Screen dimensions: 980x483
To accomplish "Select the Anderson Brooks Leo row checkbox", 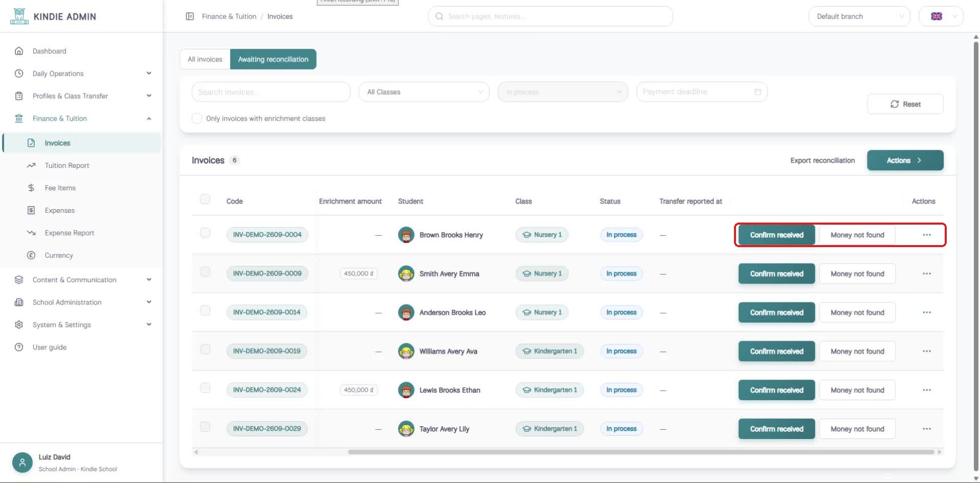I will [x=205, y=311].
